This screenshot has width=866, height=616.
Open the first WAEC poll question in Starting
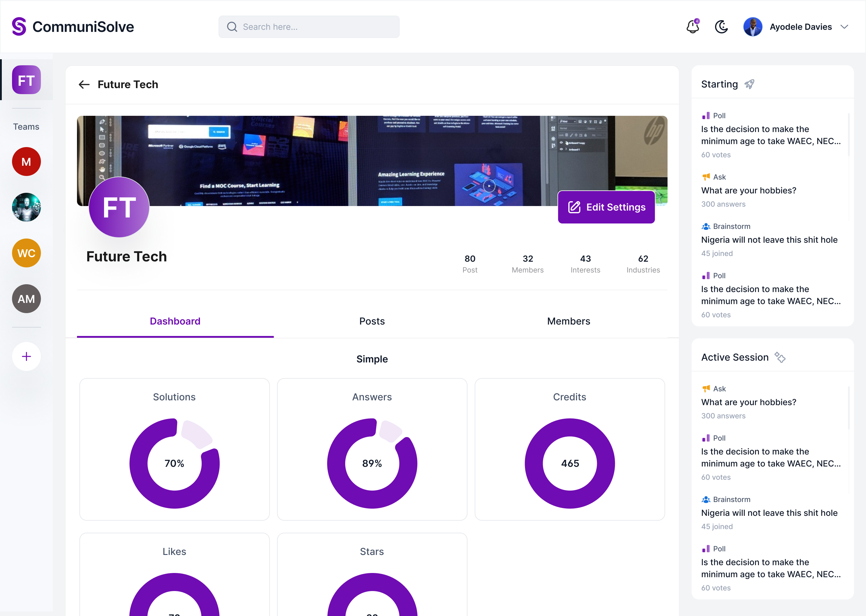(x=771, y=135)
